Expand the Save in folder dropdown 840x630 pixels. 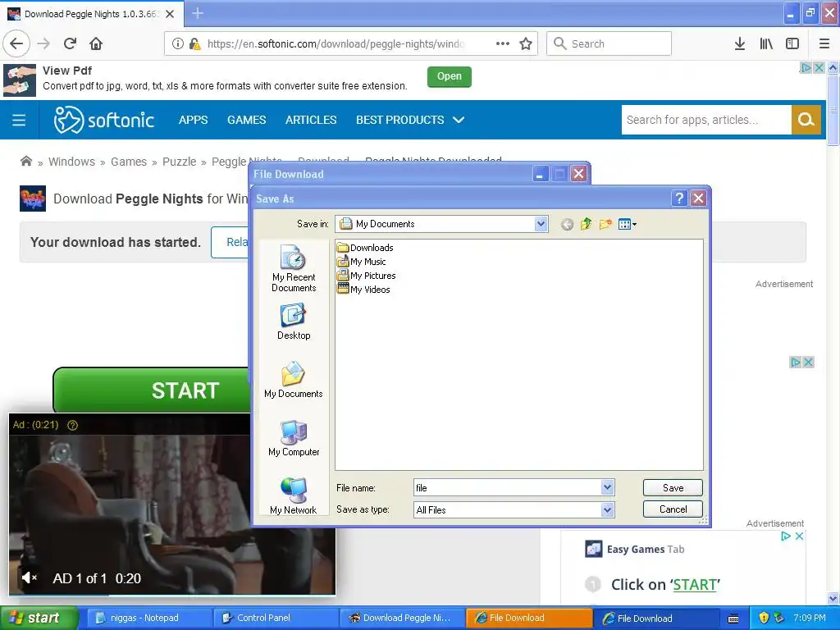coord(541,224)
